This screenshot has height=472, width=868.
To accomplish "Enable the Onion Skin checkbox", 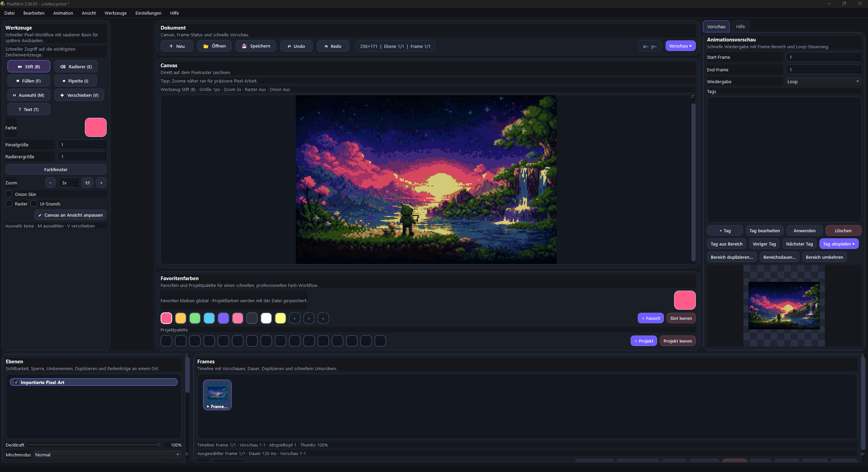I will 9,194.
